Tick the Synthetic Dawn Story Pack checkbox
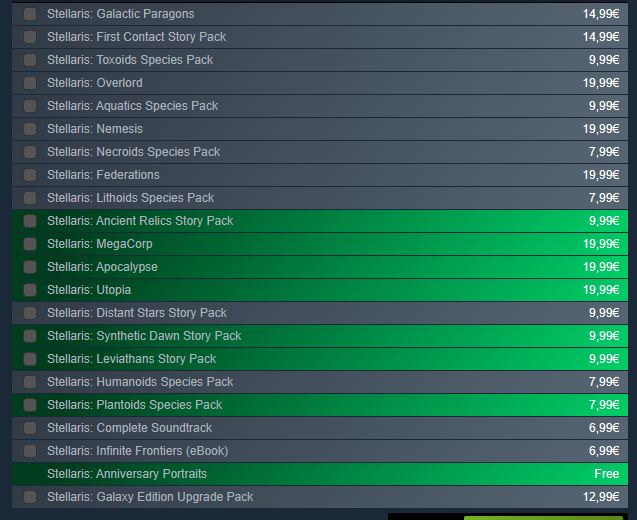This screenshot has height=520, width=637. click(30, 336)
